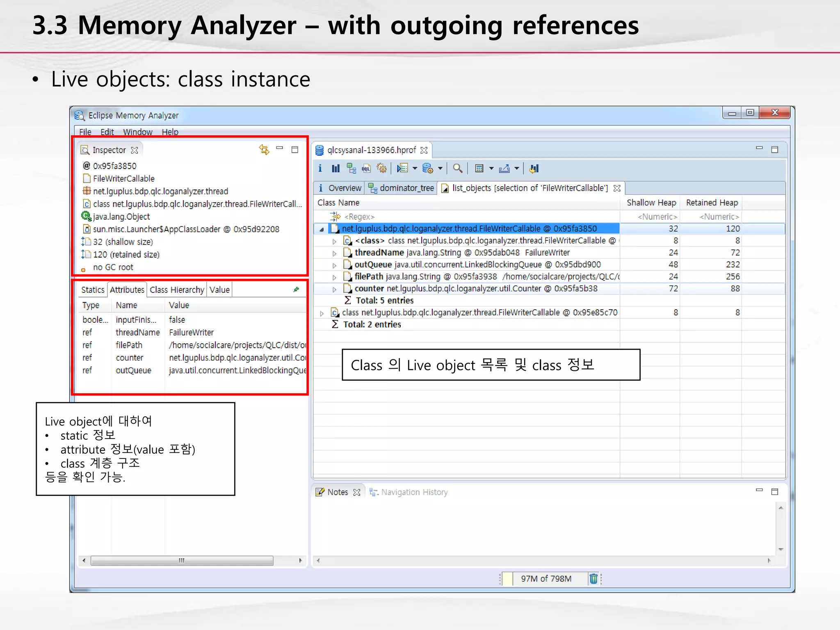Viewport: 840px width, 630px height.
Task: Sort by the Class Name column header
Action: click(467, 203)
